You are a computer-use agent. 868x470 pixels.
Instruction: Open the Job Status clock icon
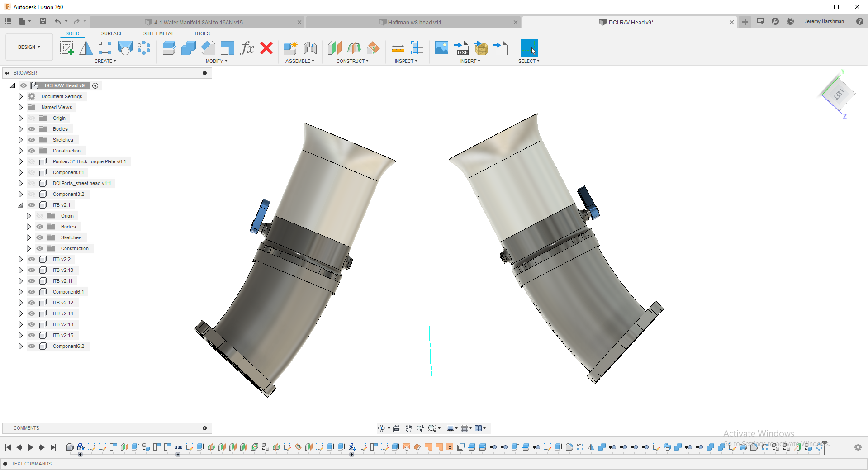(x=790, y=21)
